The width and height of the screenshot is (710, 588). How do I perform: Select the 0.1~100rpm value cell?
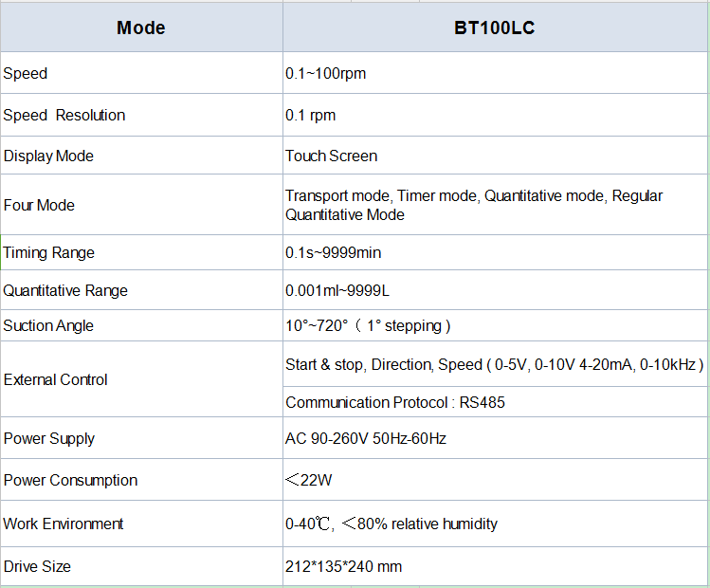click(x=325, y=73)
